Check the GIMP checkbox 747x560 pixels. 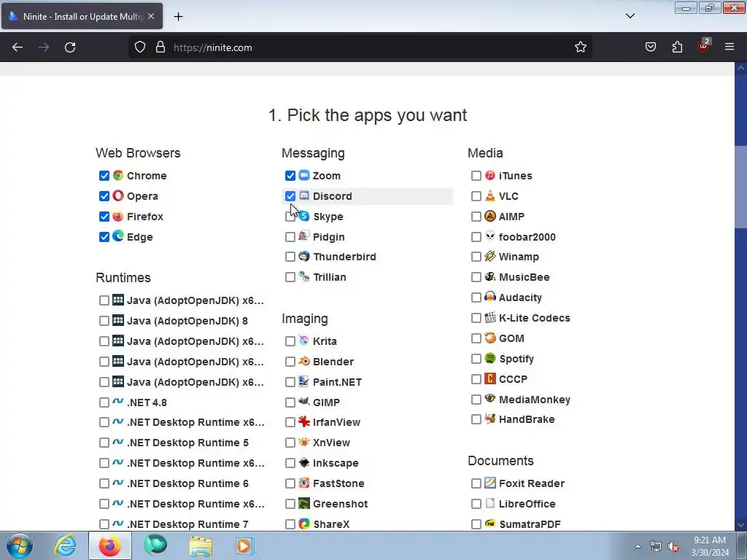click(x=290, y=402)
